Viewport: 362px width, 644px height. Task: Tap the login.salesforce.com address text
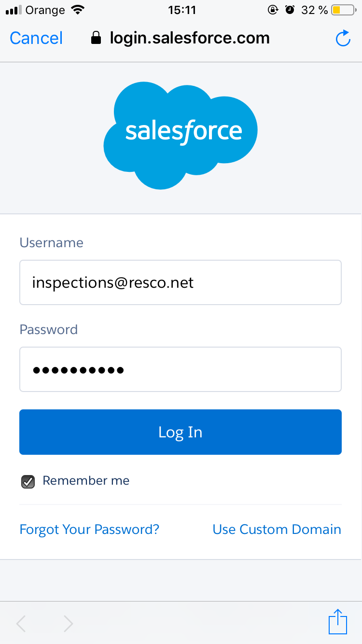click(190, 38)
